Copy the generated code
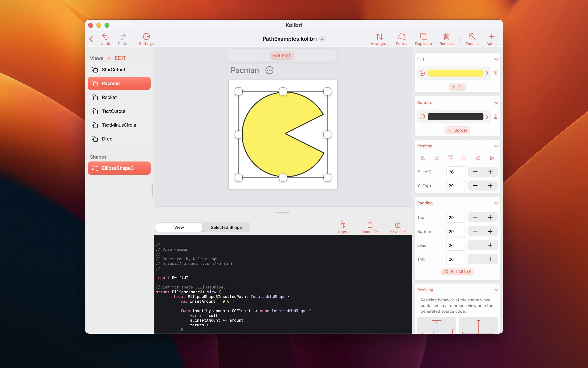The width and height of the screenshot is (588, 368). (x=342, y=228)
